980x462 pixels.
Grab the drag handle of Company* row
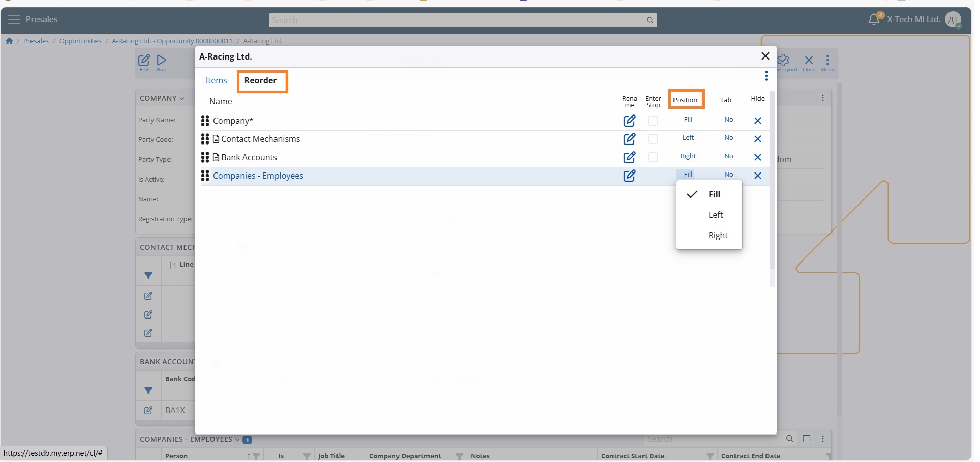pos(205,121)
